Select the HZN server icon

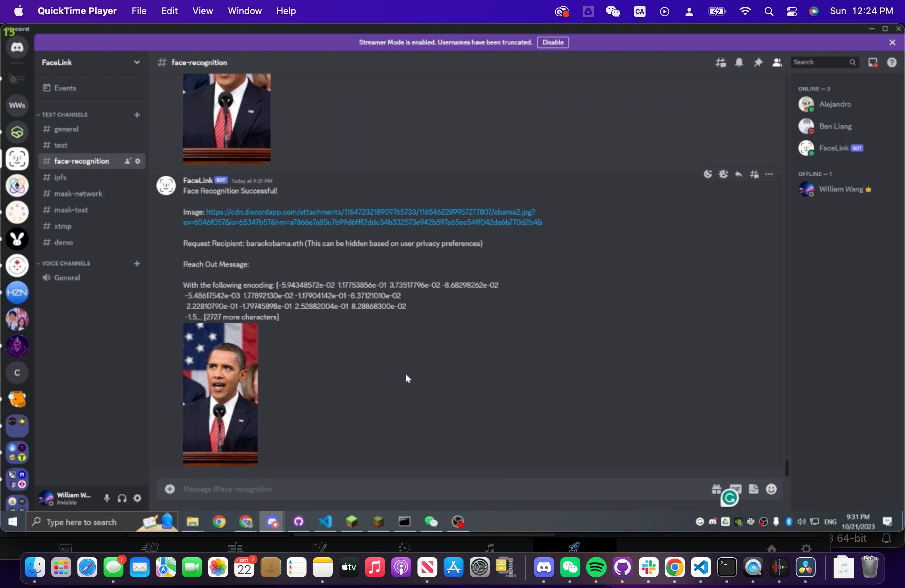click(17, 292)
